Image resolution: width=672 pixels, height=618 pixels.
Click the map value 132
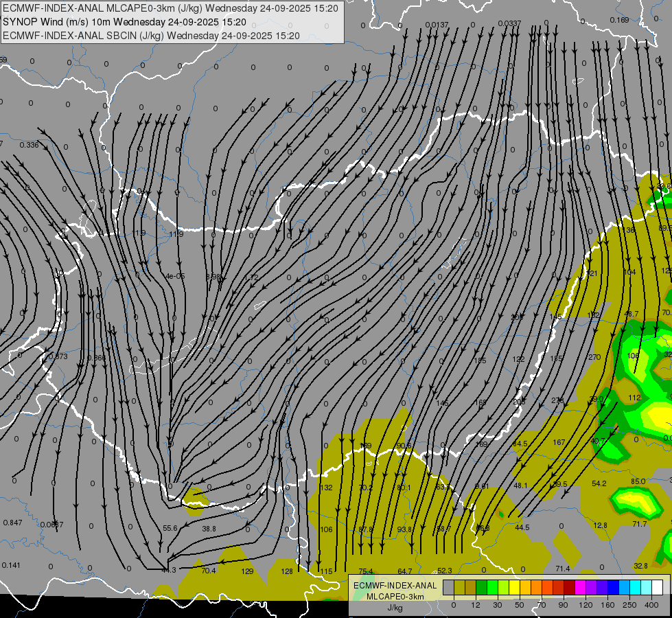coord(327,488)
